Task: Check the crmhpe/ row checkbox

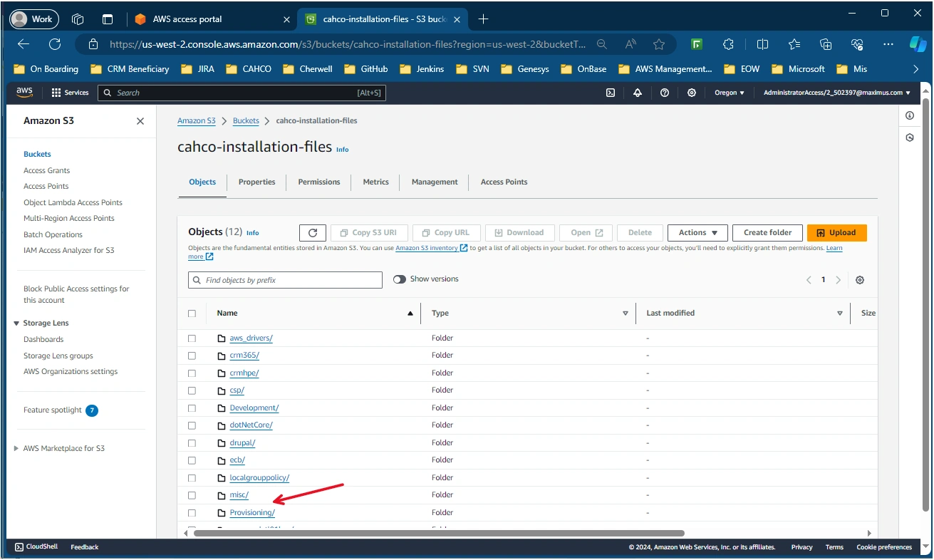Action: pyautogui.click(x=192, y=373)
